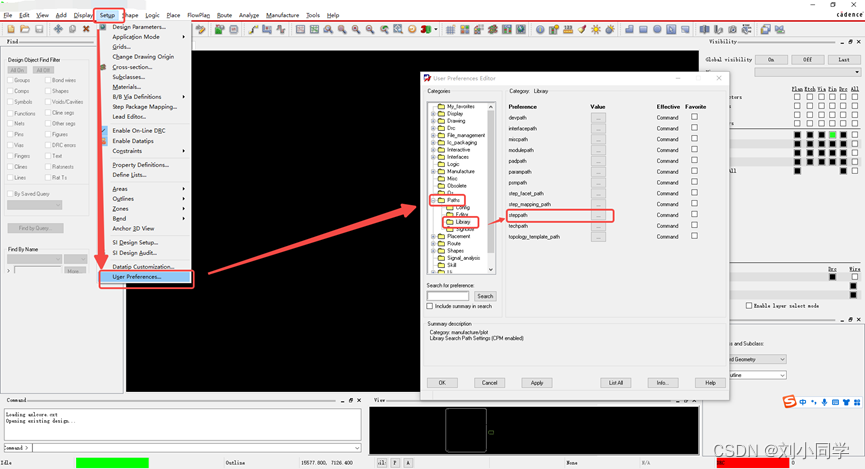This screenshot has height=469, width=865.
Task: Click the Sogou input method icon
Action: pyautogui.click(x=789, y=402)
